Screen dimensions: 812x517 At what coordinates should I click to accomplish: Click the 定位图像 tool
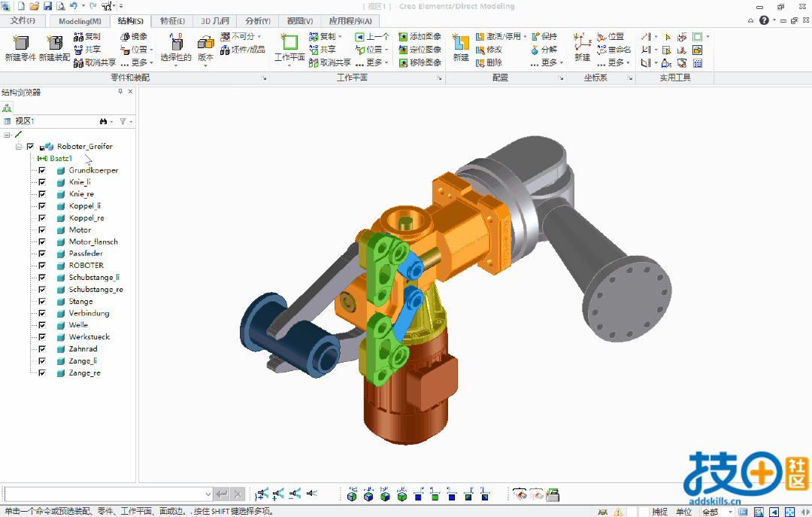420,50
